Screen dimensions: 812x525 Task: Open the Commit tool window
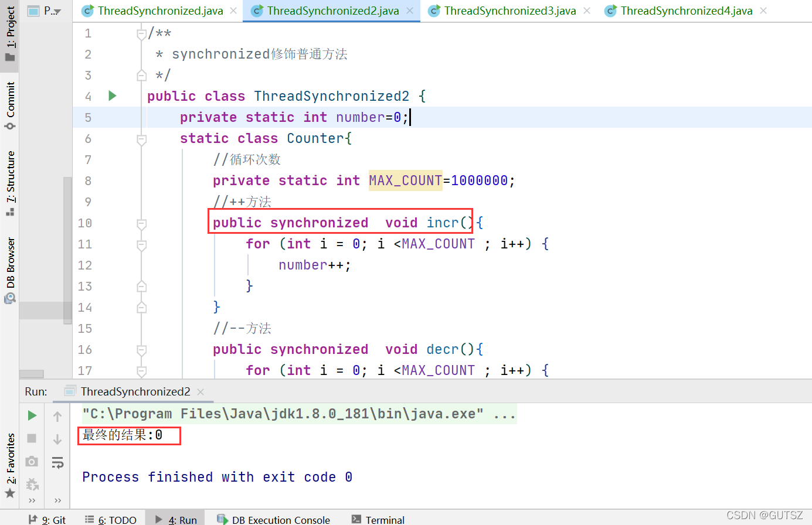click(10, 106)
